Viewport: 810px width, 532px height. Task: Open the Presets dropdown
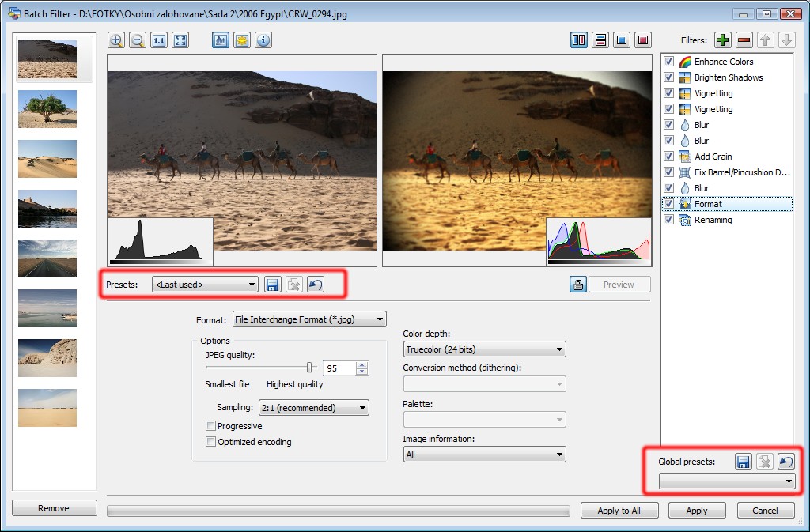coord(205,285)
